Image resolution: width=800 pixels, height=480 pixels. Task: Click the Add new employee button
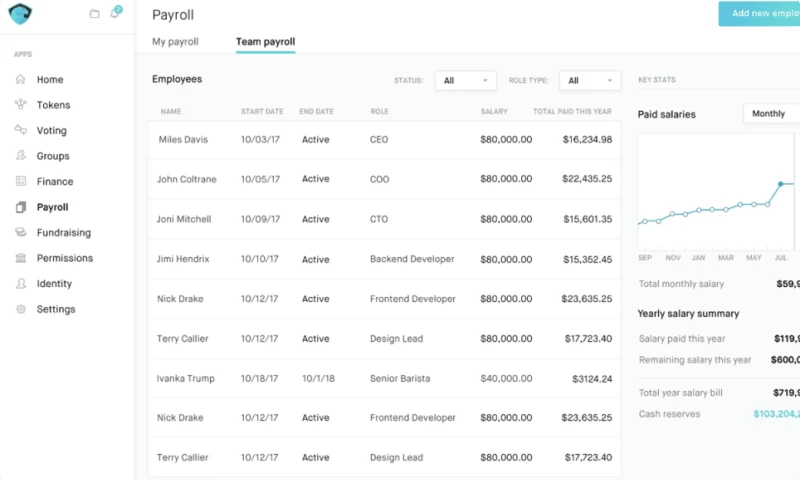759,14
